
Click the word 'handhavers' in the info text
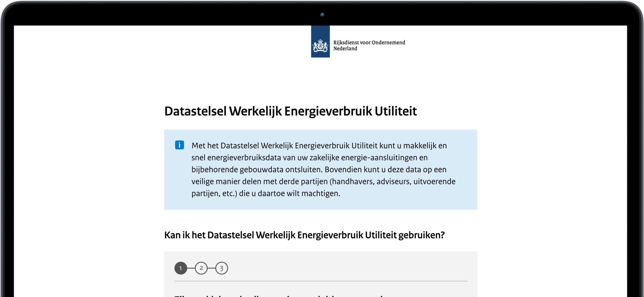[x=352, y=181]
